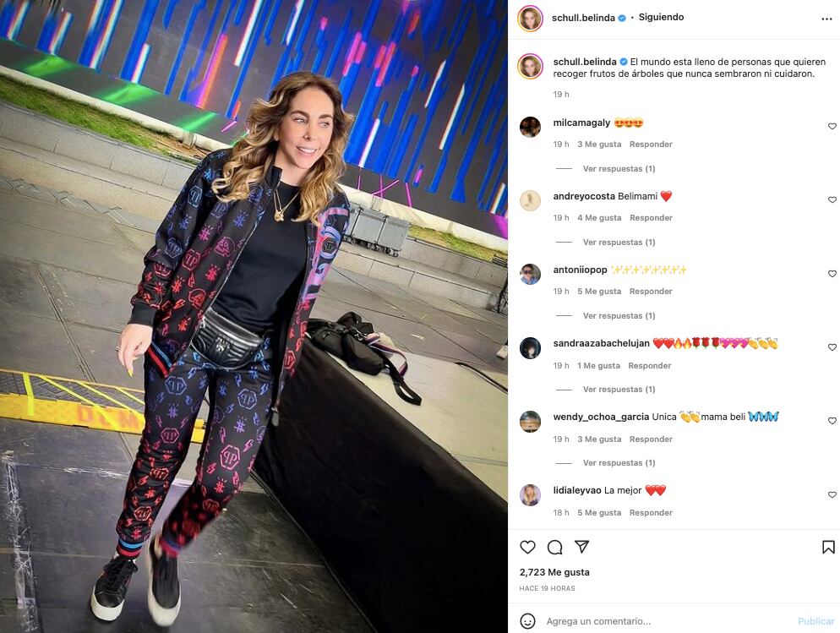Like the comment by lidialeyvao

pos(832,495)
